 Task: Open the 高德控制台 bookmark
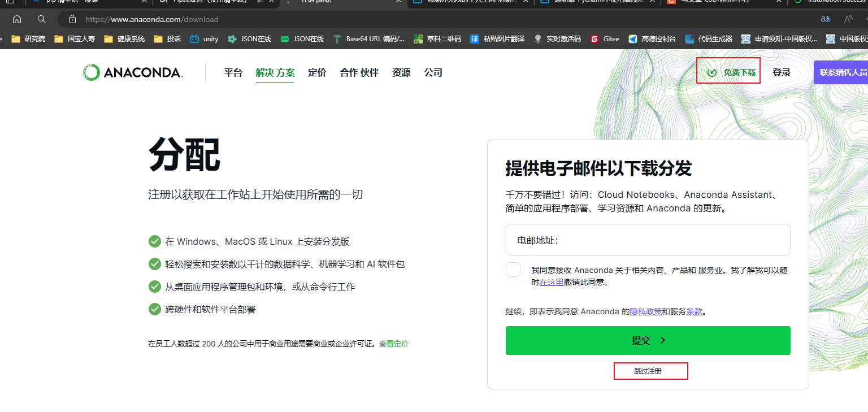[x=652, y=39]
